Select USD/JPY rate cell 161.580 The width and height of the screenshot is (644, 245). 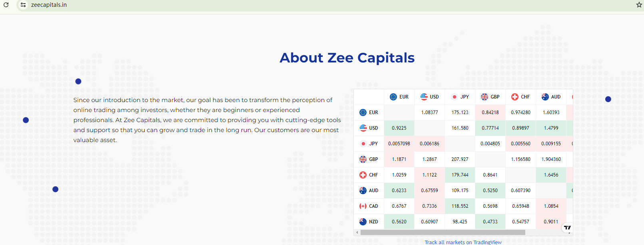[460, 128]
